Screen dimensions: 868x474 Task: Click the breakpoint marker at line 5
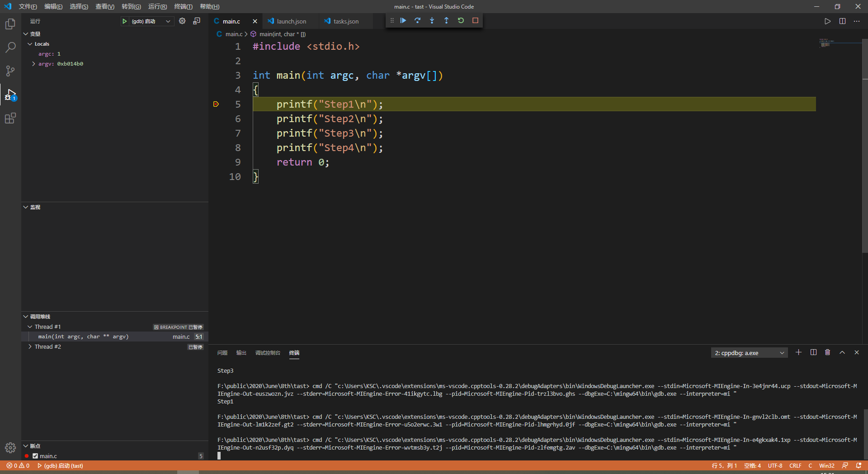(216, 104)
